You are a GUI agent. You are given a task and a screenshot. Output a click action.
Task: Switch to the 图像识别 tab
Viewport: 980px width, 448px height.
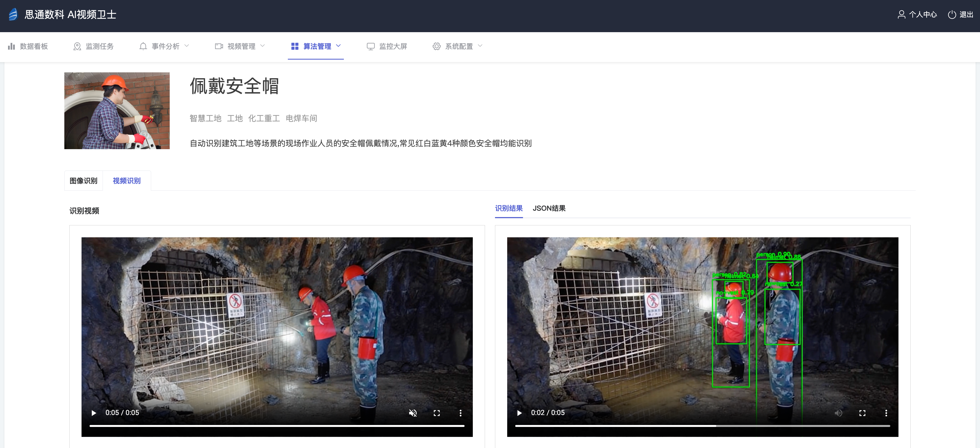(x=83, y=181)
